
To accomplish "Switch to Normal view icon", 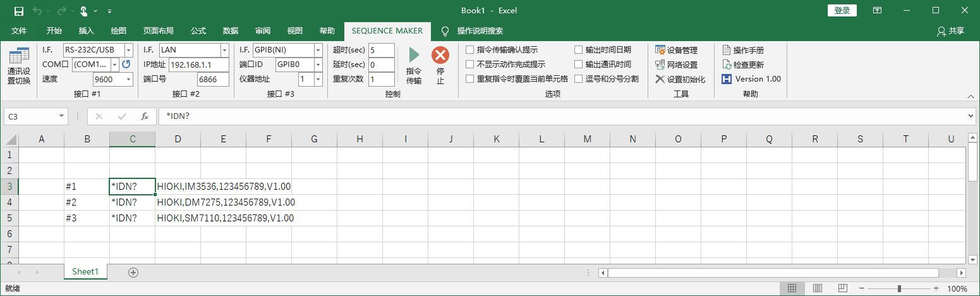I will [x=792, y=288].
